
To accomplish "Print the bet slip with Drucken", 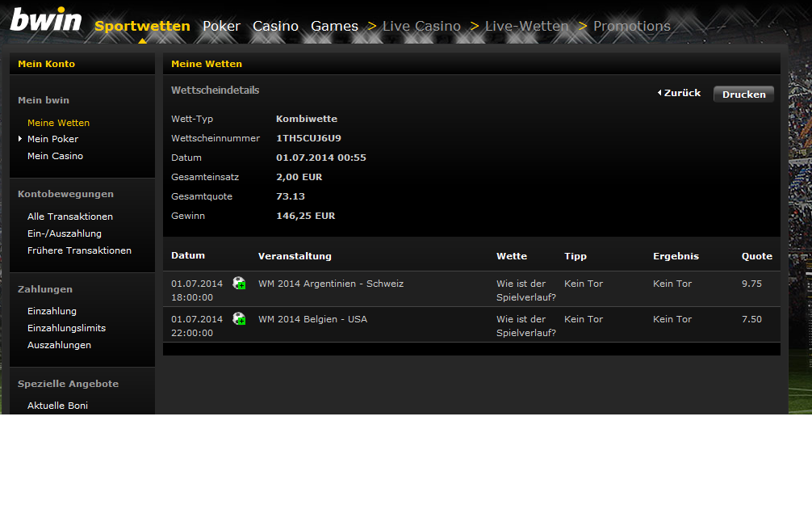I will click(743, 95).
